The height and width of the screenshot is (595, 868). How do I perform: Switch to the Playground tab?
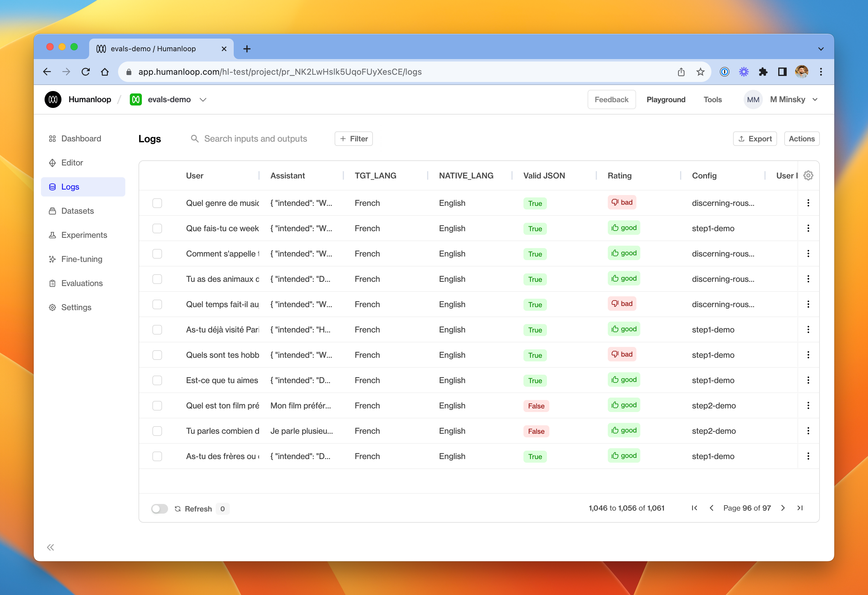pyautogui.click(x=666, y=99)
